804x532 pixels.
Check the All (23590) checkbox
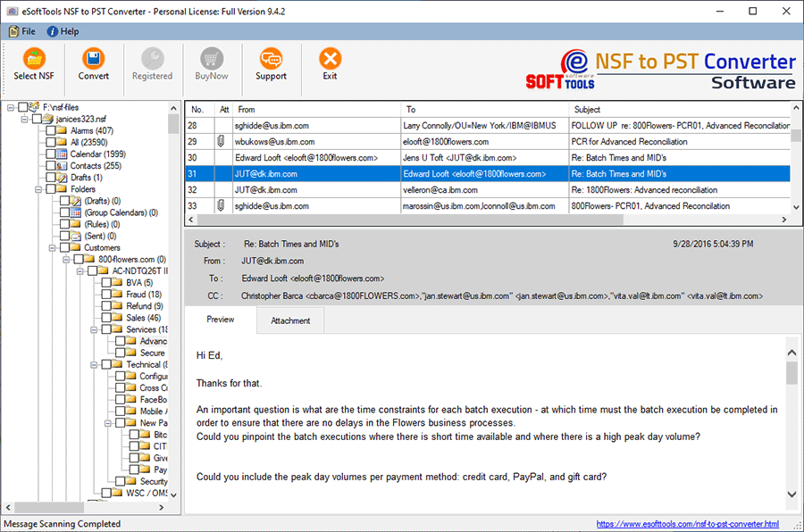(51, 142)
